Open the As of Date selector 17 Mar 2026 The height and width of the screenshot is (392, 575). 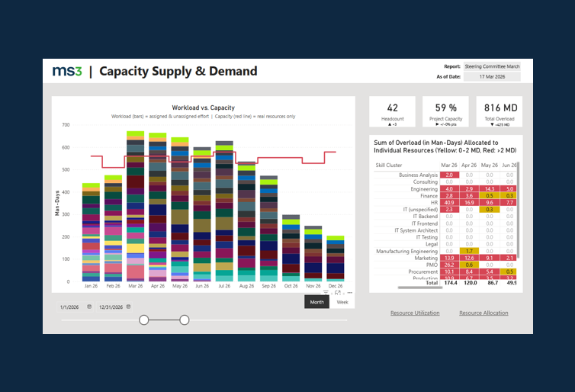(x=492, y=76)
